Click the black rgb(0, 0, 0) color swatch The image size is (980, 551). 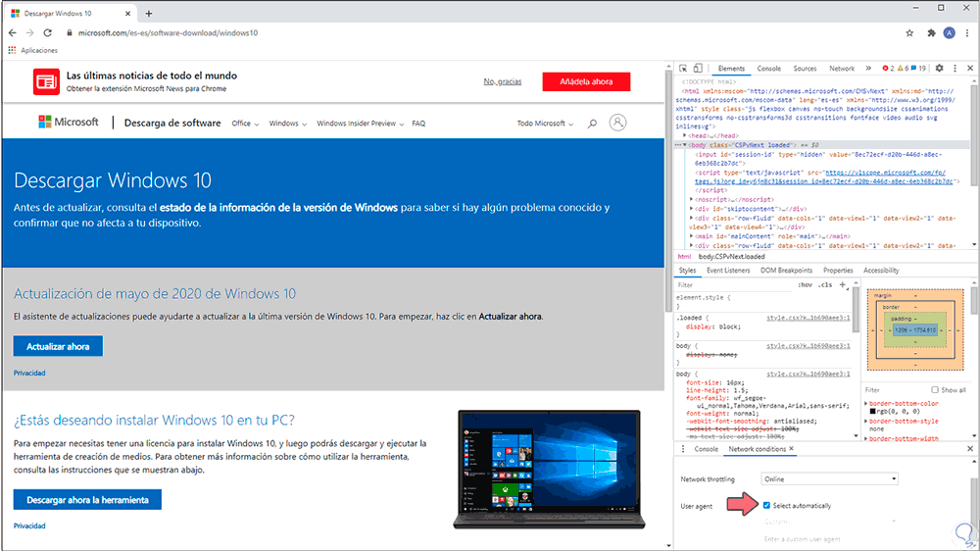pyautogui.click(x=873, y=412)
